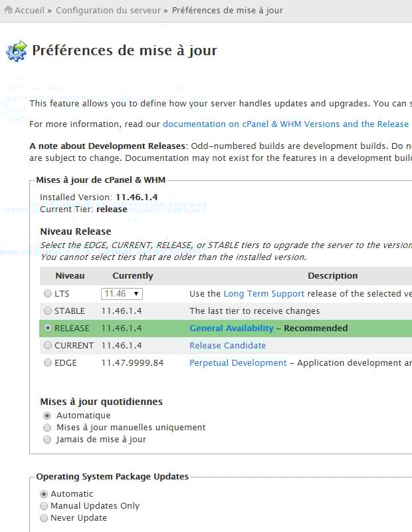Choose Jamais de mise à jour option

pyautogui.click(x=47, y=440)
